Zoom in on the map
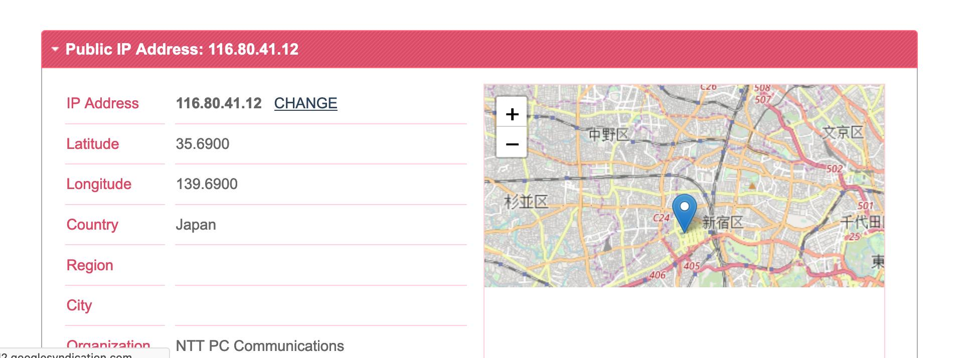The height and width of the screenshot is (358, 980). point(512,114)
